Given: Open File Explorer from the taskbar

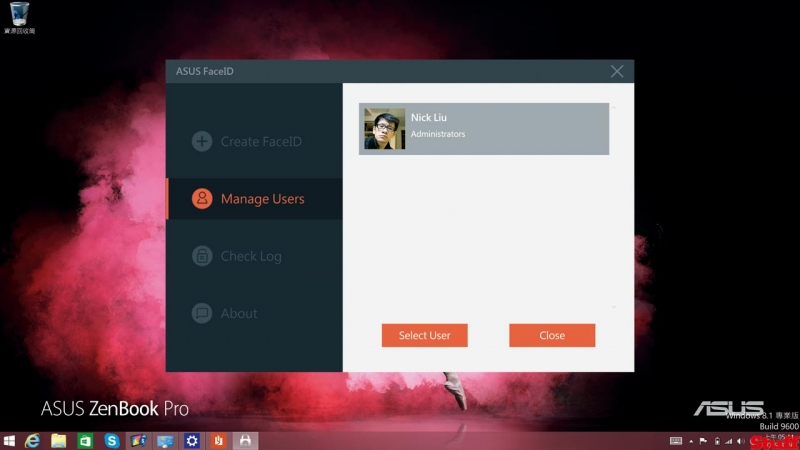Looking at the screenshot, I should point(59,441).
